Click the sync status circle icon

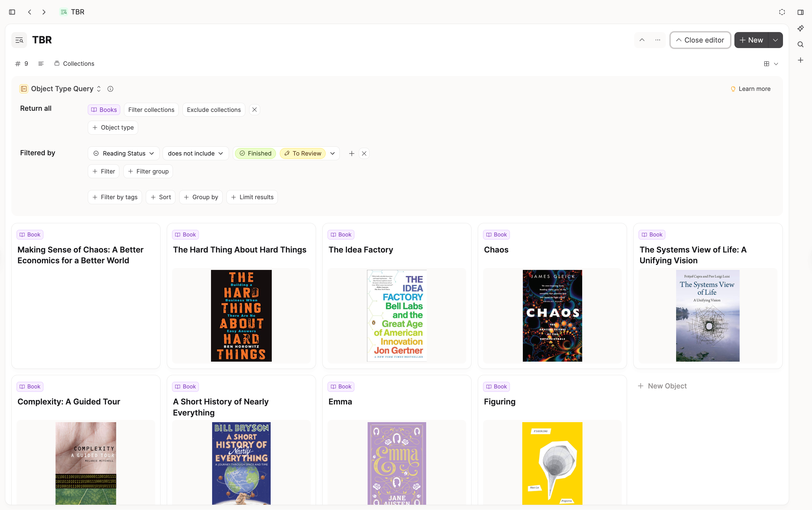(x=782, y=12)
